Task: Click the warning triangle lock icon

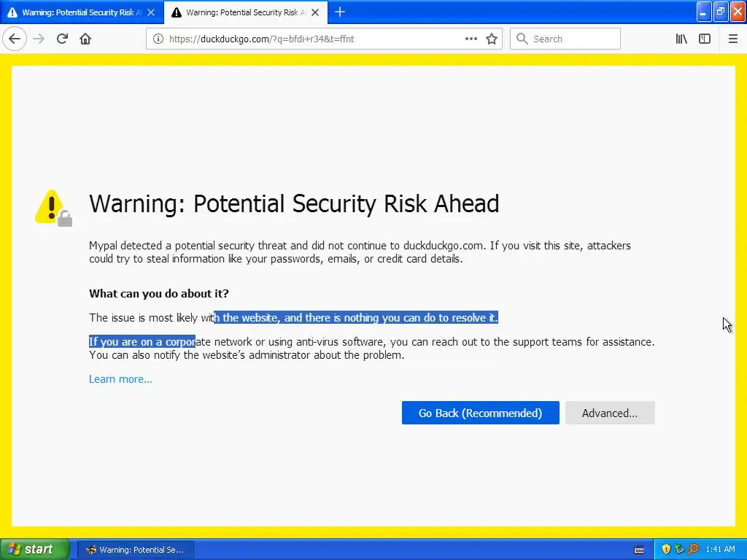Action: click(x=53, y=208)
